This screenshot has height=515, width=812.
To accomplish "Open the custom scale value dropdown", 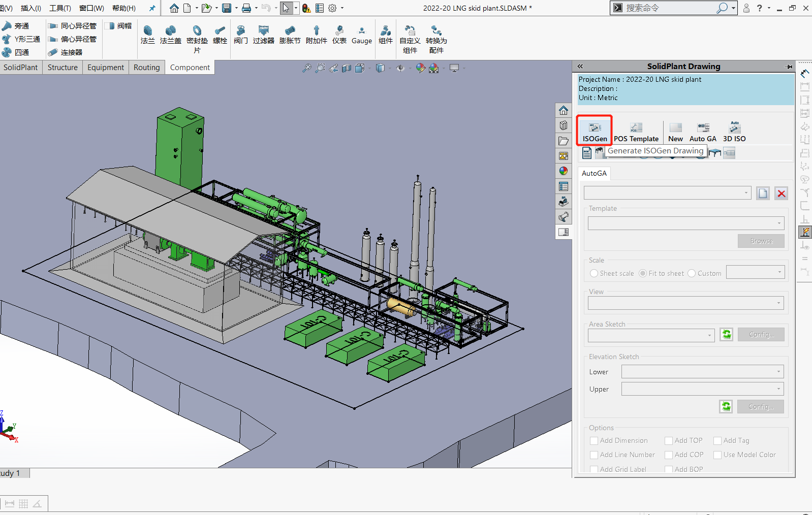I will coord(755,272).
